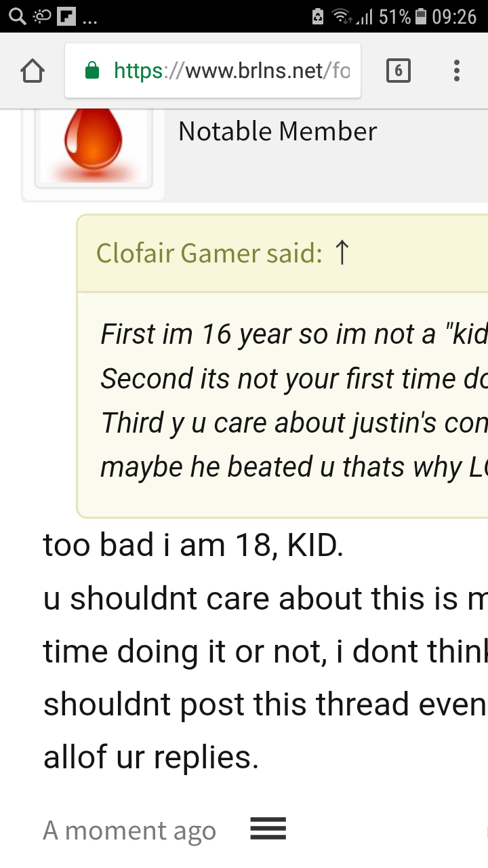Open the red blood drop avatar

tap(94, 144)
